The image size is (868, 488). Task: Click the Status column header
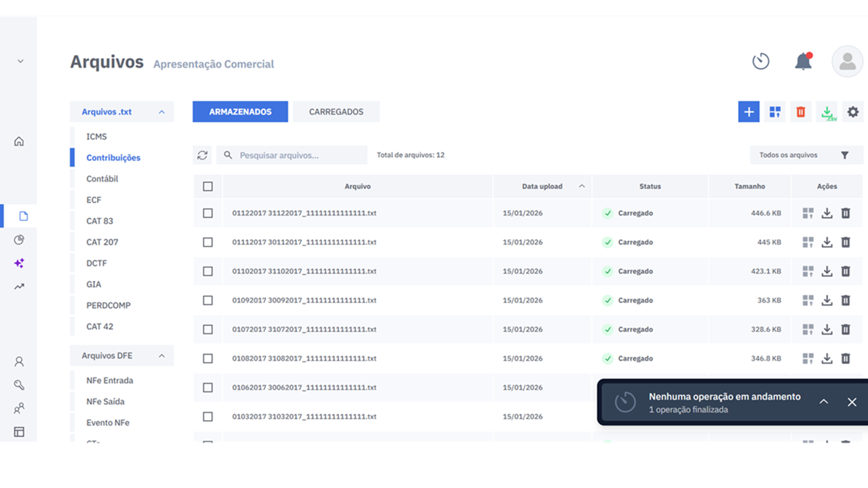tap(650, 186)
